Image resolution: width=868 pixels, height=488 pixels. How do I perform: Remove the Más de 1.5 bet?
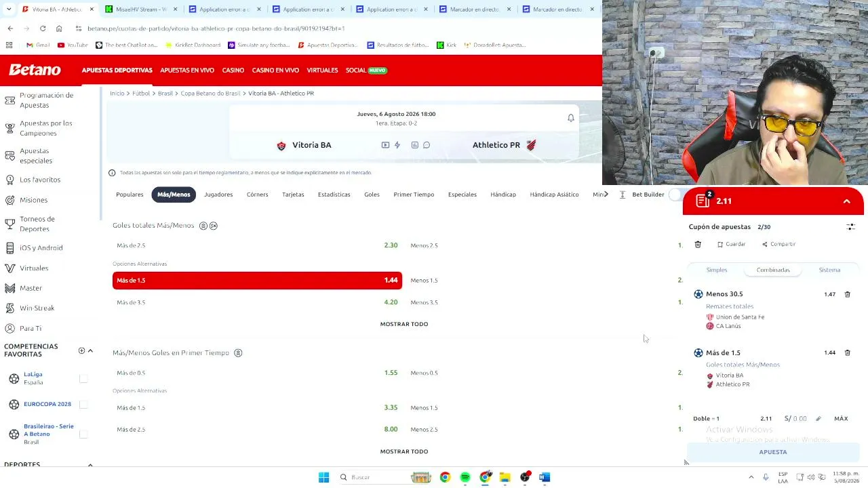pos(847,352)
